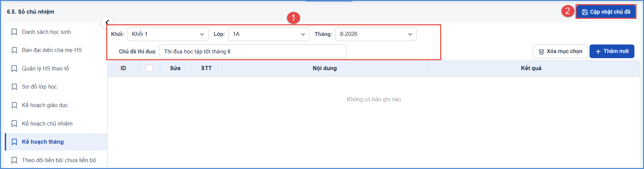Click the STT column header
Image resolution: width=644 pixels, height=169 pixels.
206,68
